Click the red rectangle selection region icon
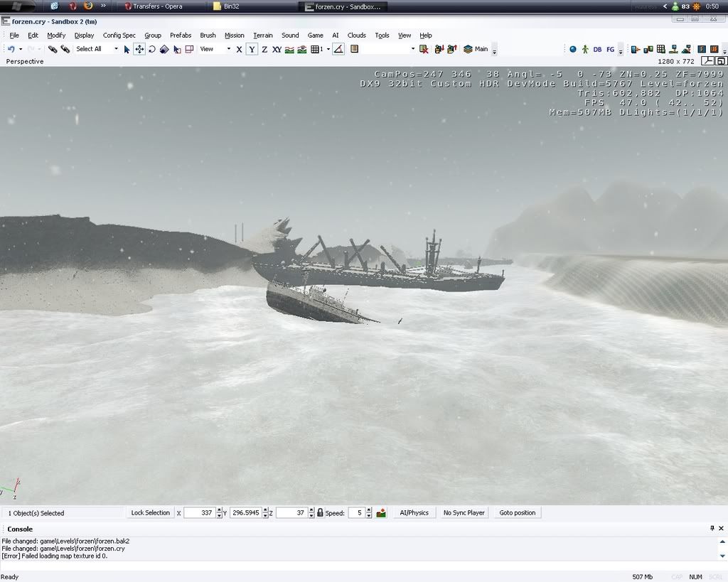This screenshot has width=728, height=582. tap(189, 49)
